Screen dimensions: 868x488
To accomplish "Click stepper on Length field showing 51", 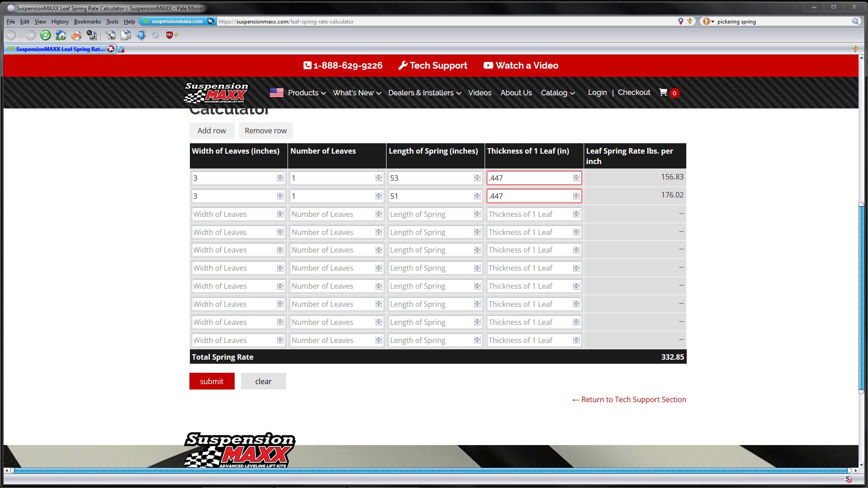I will (x=477, y=196).
